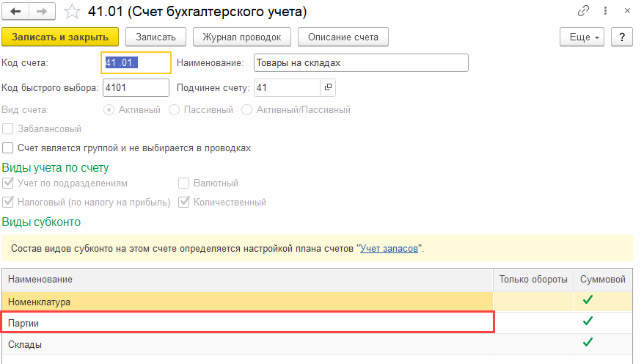Add account to favorites with star icon
The width and height of the screenshot is (644, 364).
[x=71, y=12]
